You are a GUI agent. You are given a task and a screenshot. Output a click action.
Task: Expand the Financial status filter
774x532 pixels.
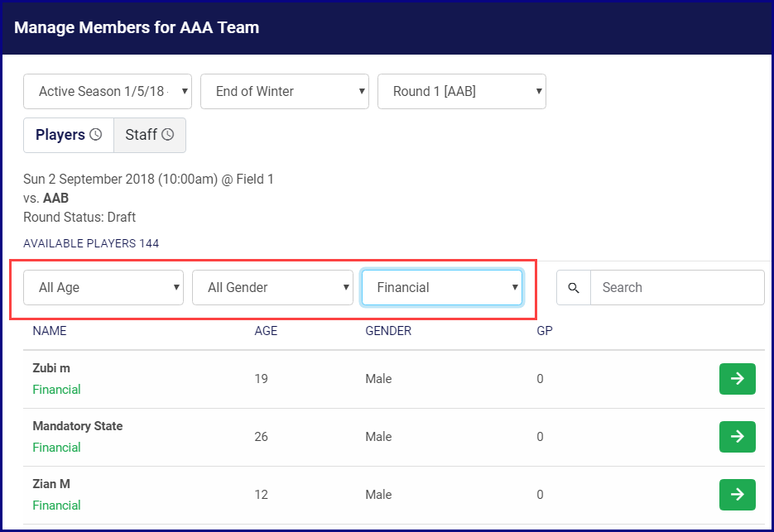click(x=442, y=288)
